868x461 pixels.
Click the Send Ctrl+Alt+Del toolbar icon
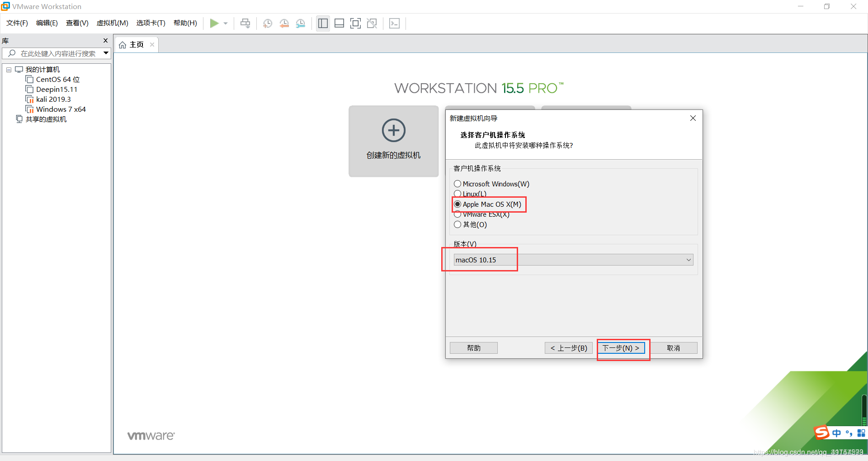[x=245, y=23]
